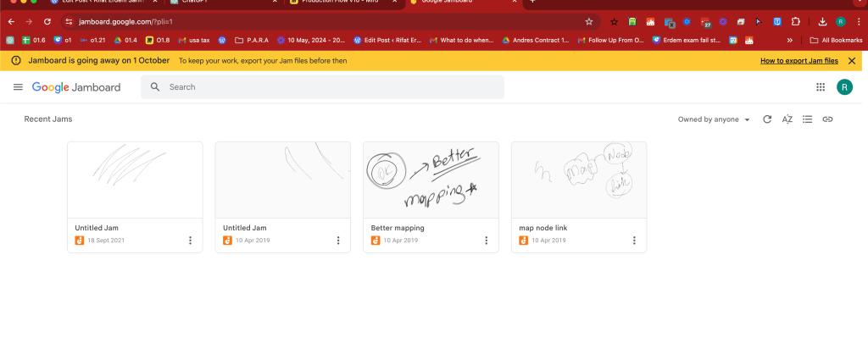The width and height of the screenshot is (868, 338).
Task: Go back in browser history
Action: 11,21
